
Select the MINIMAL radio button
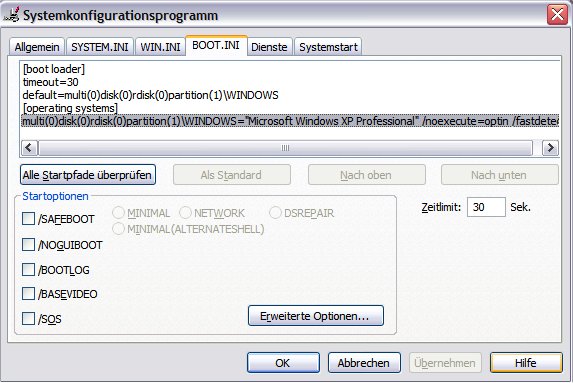click(118, 213)
